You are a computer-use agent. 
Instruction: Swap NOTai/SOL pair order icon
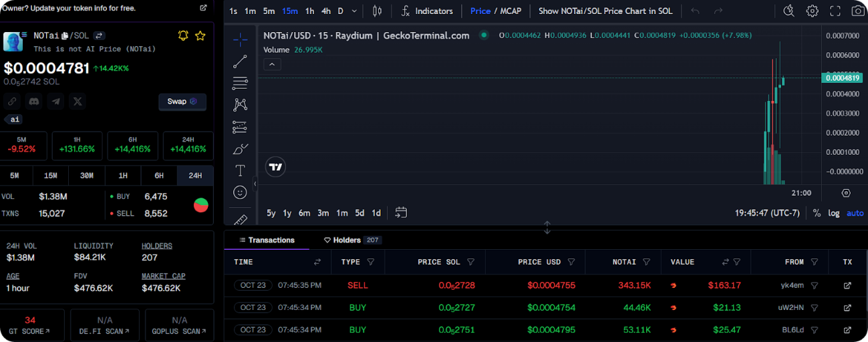[x=99, y=35]
